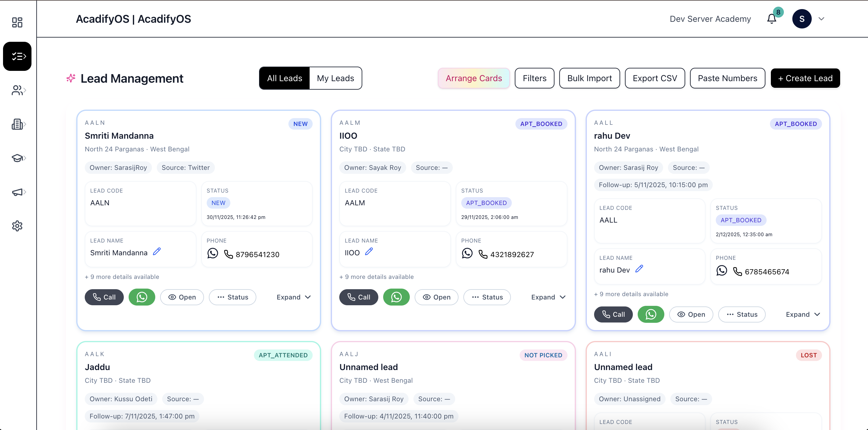
Task: Open Status menu on rahu Dev card
Action: (x=741, y=314)
